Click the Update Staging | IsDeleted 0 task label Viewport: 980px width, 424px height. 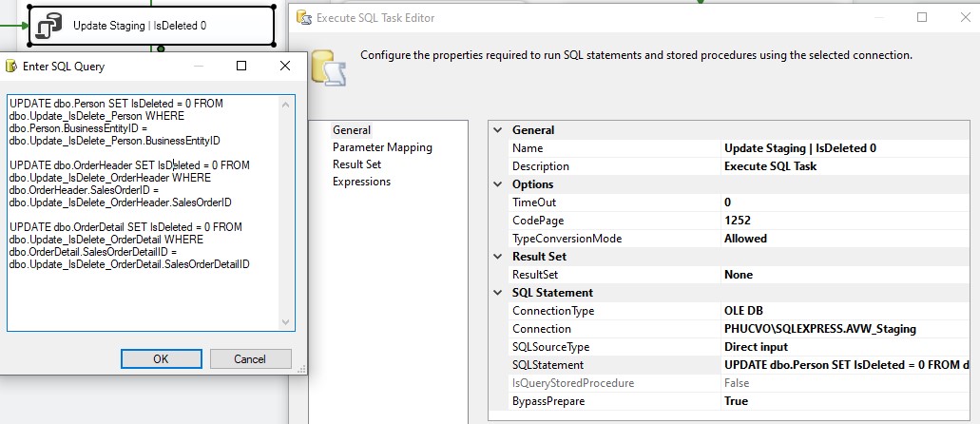point(140,26)
